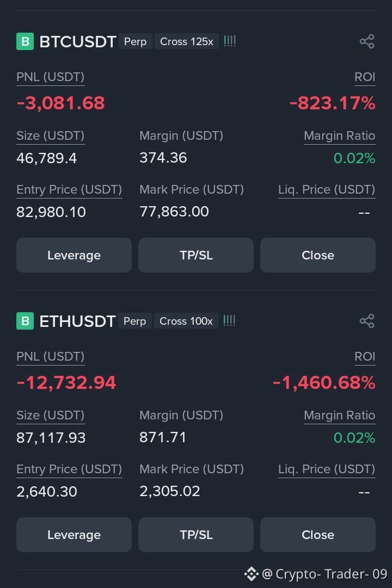Screen dimensions: 392x588
Task: Tap the Cross 125x margin mode tag
Action: 187,41
